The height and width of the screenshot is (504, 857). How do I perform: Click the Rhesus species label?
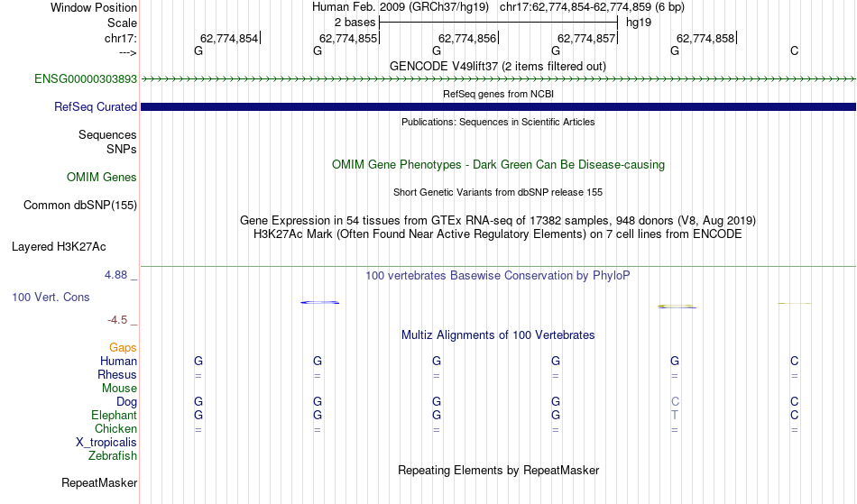pyautogui.click(x=117, y=374)
